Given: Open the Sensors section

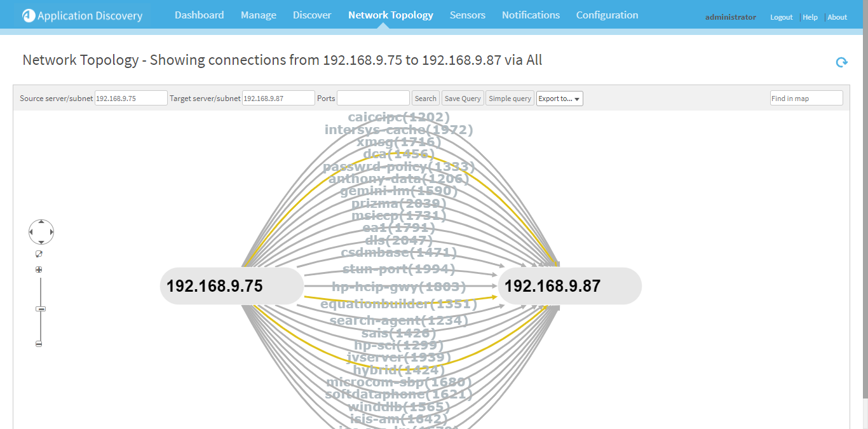Looking at the screenshot, I should pyautogui.click(x=467, y=14).
